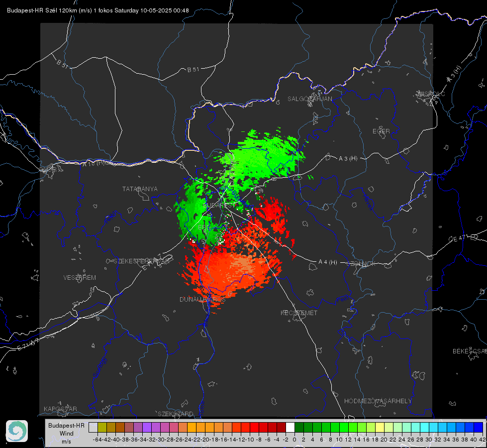Click the SALGÓTARJÁN city label
The image size is (487, 448).
pyautogui.click(x=309, y=99)
